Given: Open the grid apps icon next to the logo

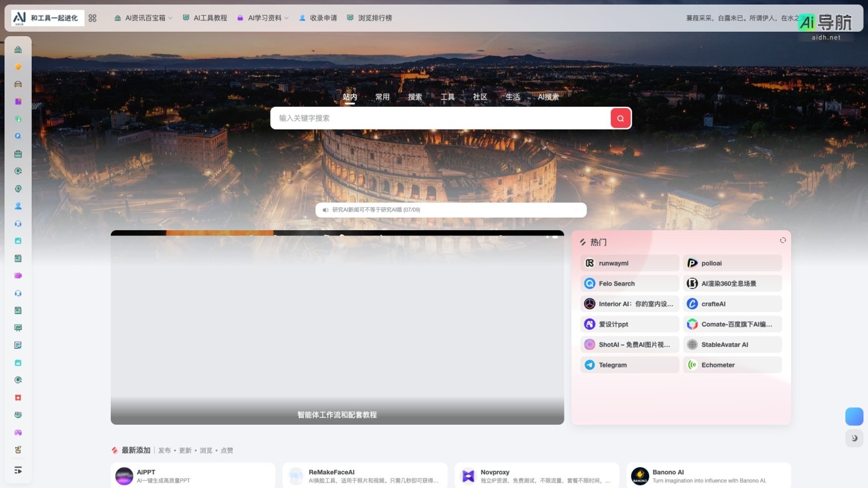Looking at the screenshot, I should point(92,18).
